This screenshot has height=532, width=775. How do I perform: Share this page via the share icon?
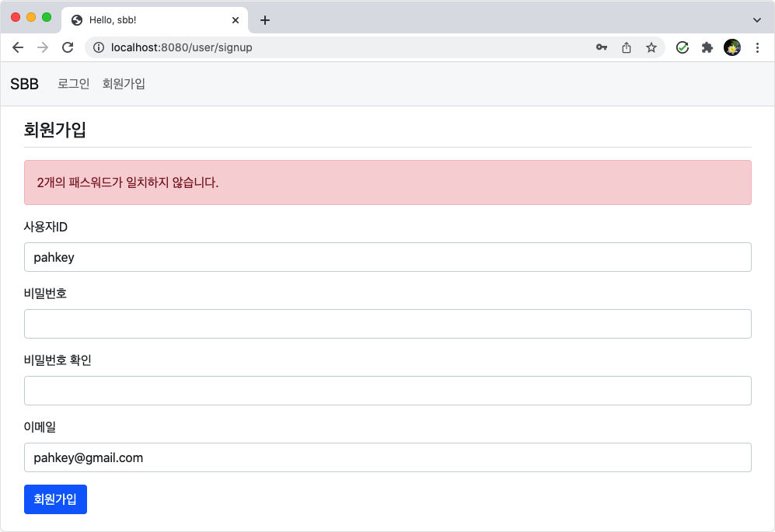point(627,47)
